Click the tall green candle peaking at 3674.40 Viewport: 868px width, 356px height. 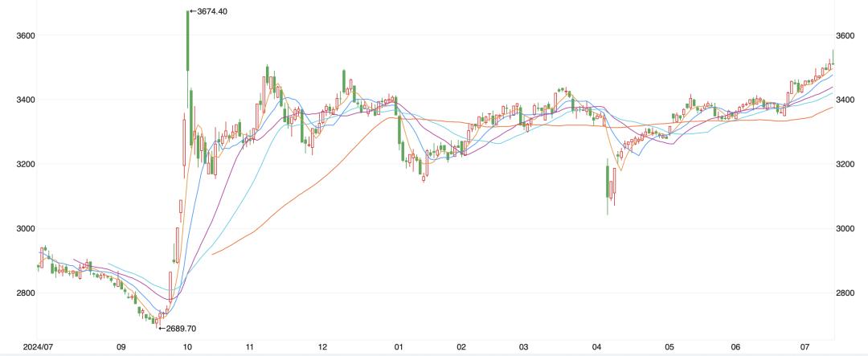coord(187,40)
